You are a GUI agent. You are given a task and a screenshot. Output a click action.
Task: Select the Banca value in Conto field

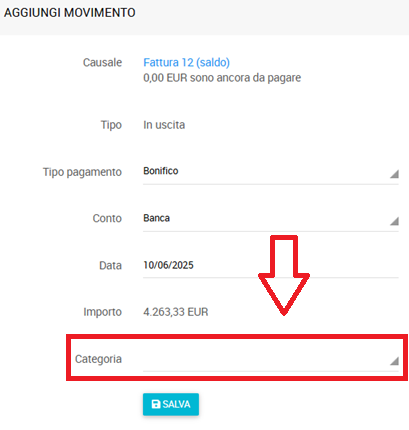[156, 218]
